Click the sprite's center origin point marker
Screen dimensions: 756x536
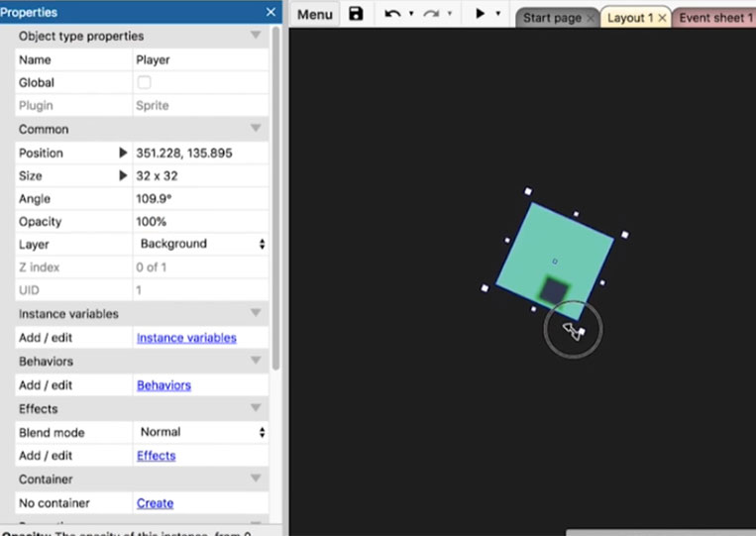[555, 262]
